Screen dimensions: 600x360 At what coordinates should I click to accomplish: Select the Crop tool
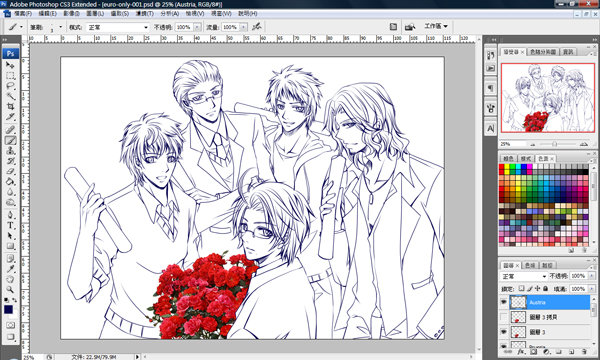tap(10, 107)
